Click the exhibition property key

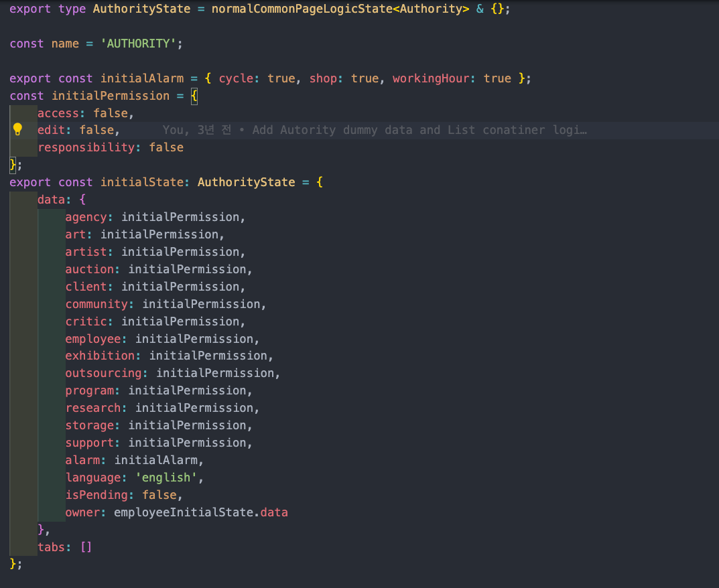coord(100,356)
